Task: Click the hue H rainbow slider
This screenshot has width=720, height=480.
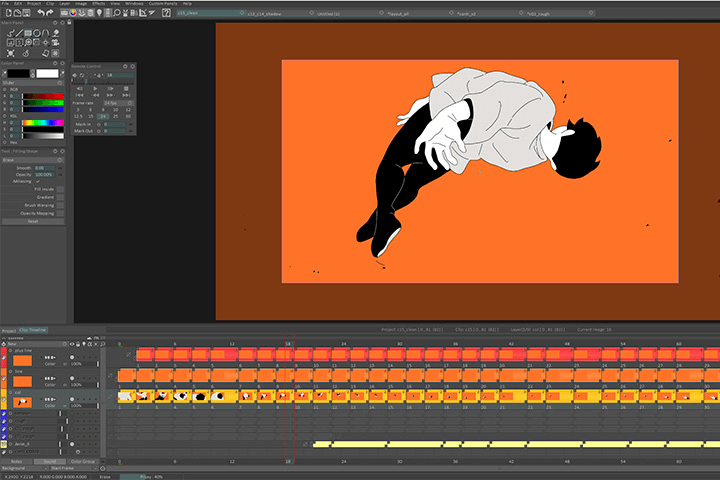Action: 43,123
